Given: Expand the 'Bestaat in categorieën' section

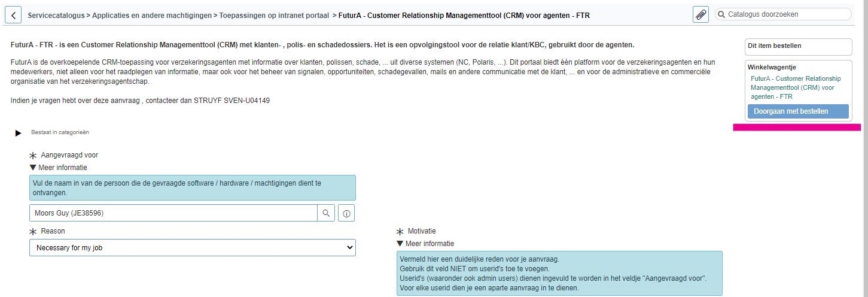Looking at the screenshot, I should (x=18, y=133).
